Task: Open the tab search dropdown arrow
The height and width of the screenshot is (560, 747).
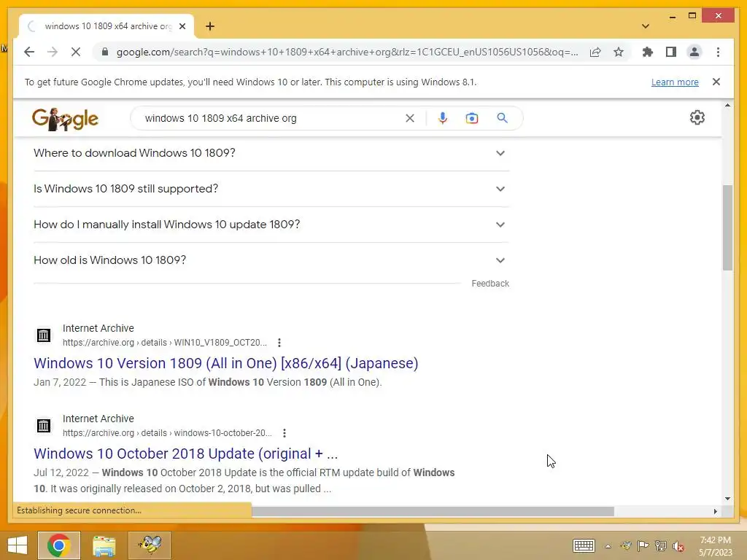Action: [645, 26]
